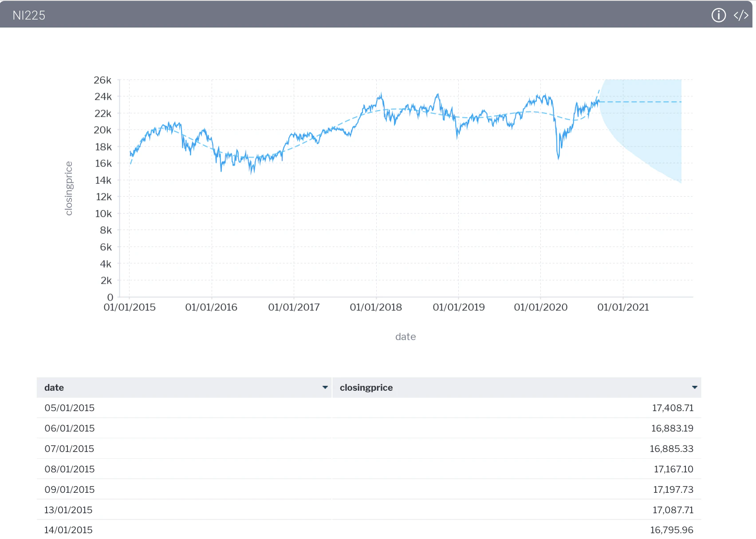Select the NI225 panel title

click(29, 16)
